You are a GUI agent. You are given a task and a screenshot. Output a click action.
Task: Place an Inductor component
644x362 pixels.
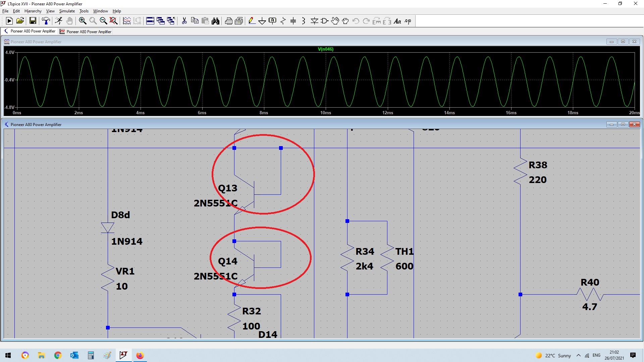(x=304, y=21)
